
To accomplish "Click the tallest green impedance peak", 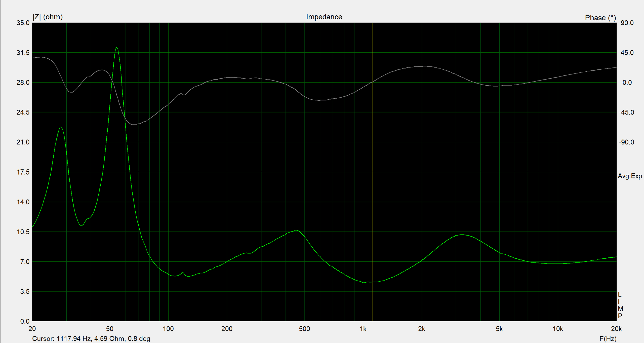I will pos(116,48).
